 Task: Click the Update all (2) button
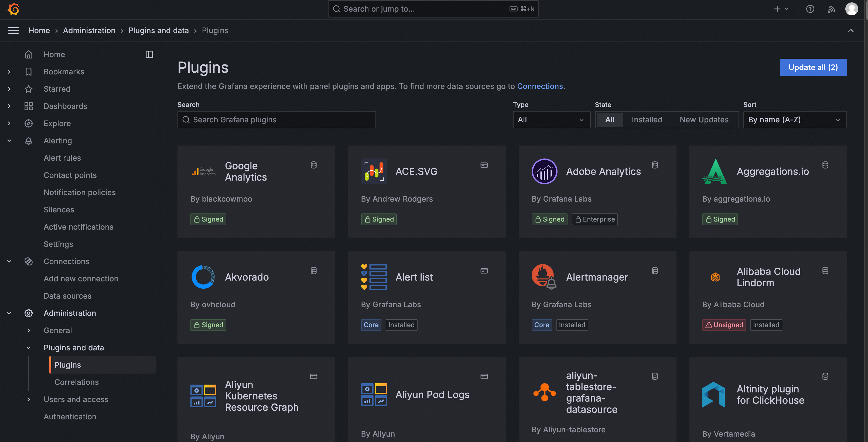pos(813,67)
